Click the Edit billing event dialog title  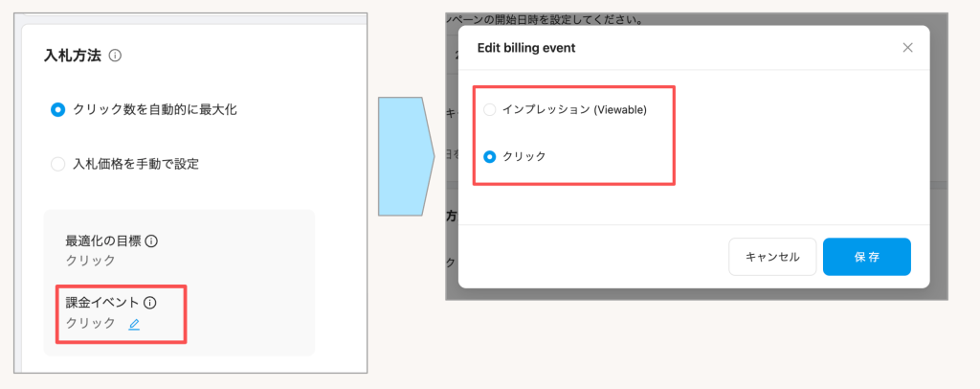click(x=525, y=48)
